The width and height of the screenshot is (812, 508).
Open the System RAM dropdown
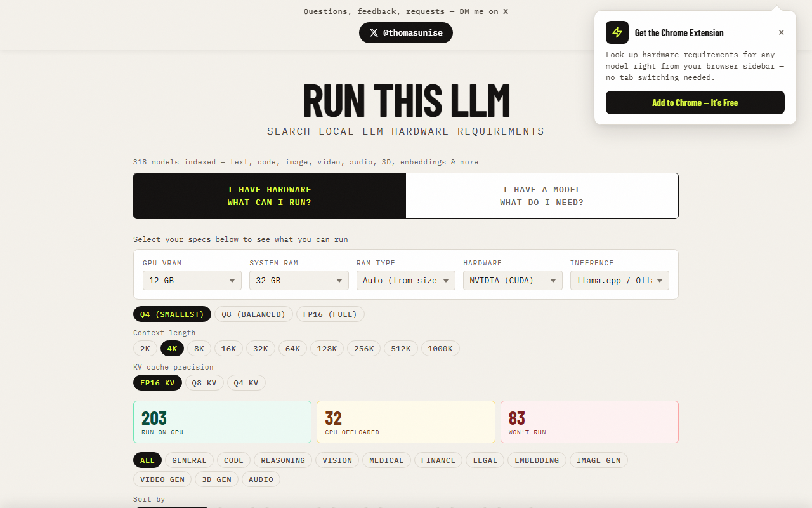coord(299,280)
